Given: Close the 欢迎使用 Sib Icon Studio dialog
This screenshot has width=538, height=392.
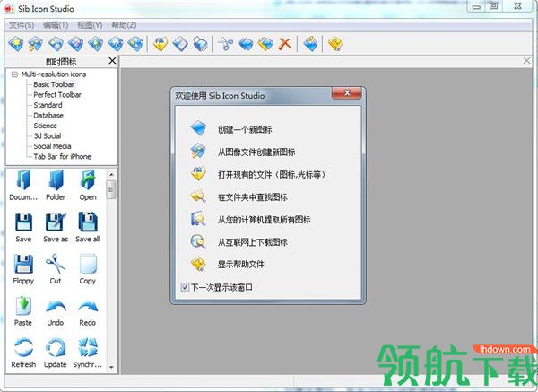Looking at the screenshot, I should click(x=346, y=93).
